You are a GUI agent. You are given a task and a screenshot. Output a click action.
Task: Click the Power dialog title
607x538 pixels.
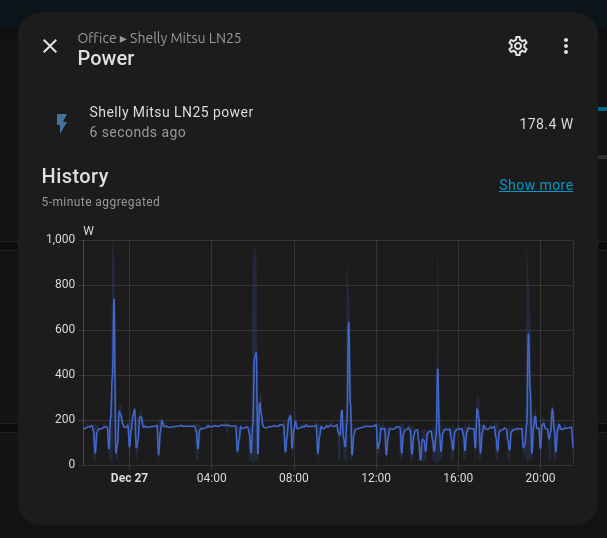pos(106,58)
